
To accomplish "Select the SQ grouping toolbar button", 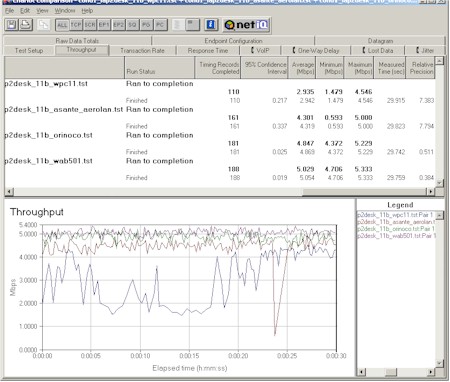I will click(132, 25).
